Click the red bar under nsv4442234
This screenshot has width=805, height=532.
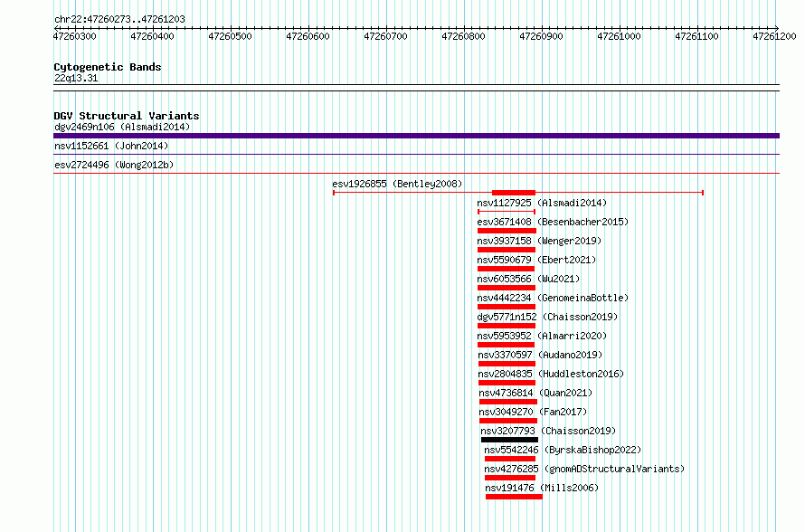pos(507,307)
